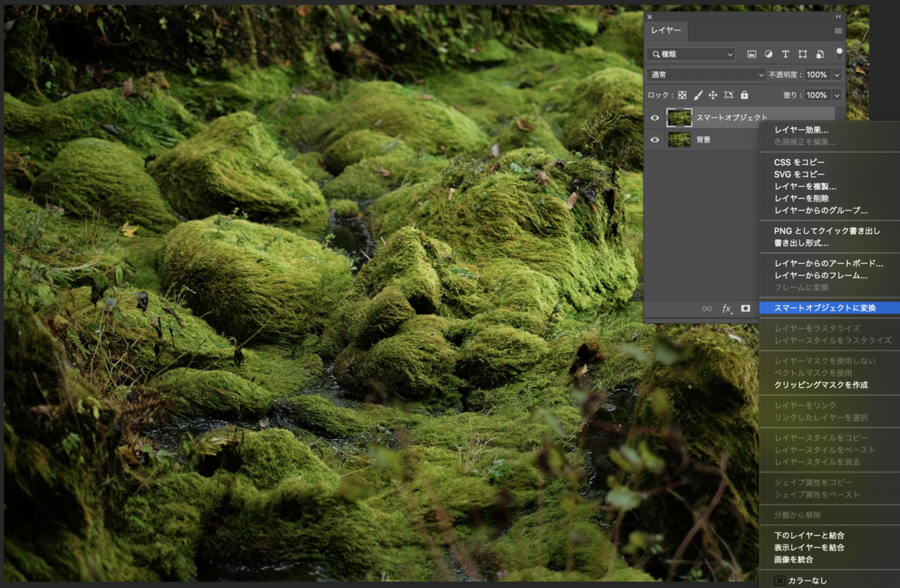Click the lock position move icon
The height and width of the screenshot is (588, 900).
point(712,95)
